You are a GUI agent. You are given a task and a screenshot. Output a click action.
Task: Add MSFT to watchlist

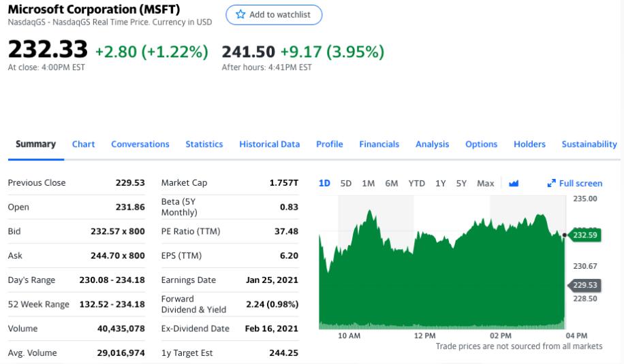(274, 15)
